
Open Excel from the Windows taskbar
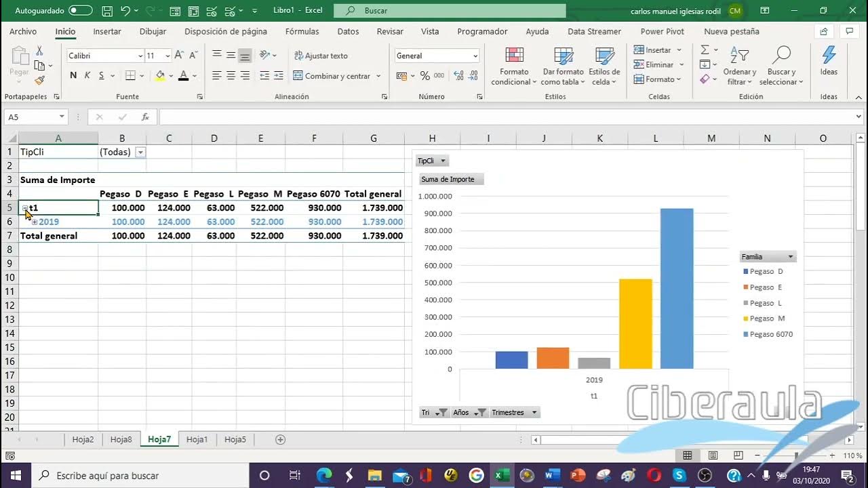(502, 475)
